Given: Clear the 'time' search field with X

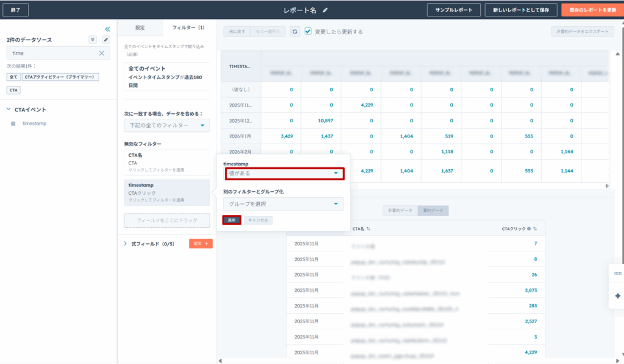Looking at the screenshot, I should (x=102, y=54).
